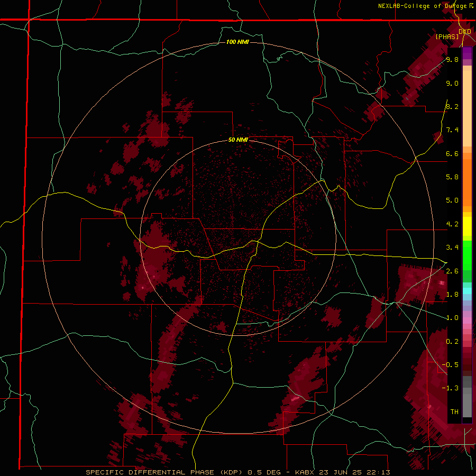Click the 1.0 legend value
Viewport: 476px width, 476px height.
452,318
